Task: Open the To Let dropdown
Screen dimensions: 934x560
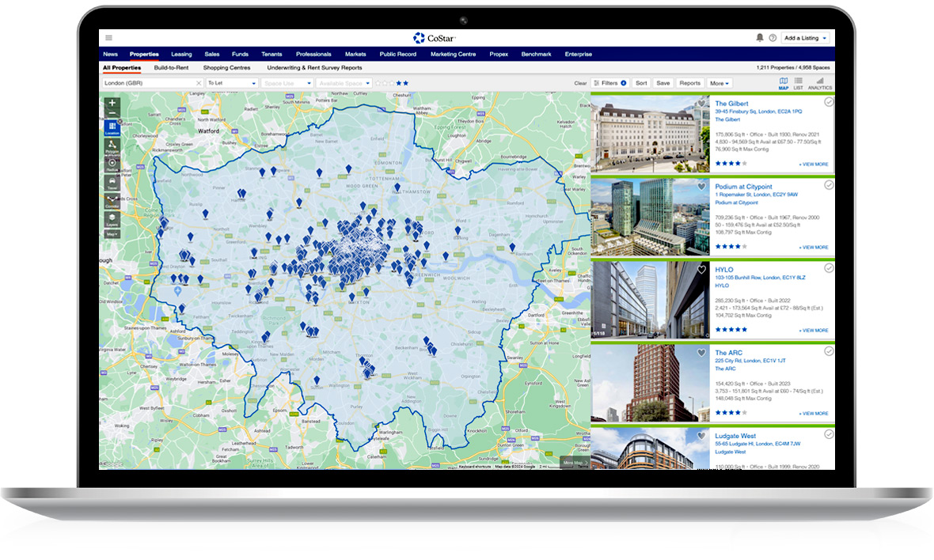Action: pos(232,83)
